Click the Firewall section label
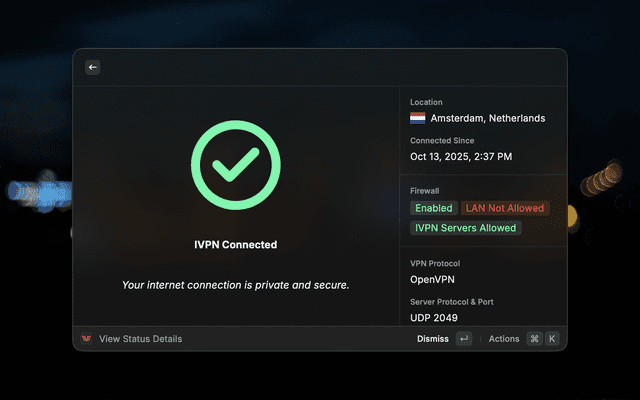This screenshot has height=400, width=640. (x=424, y=190)
